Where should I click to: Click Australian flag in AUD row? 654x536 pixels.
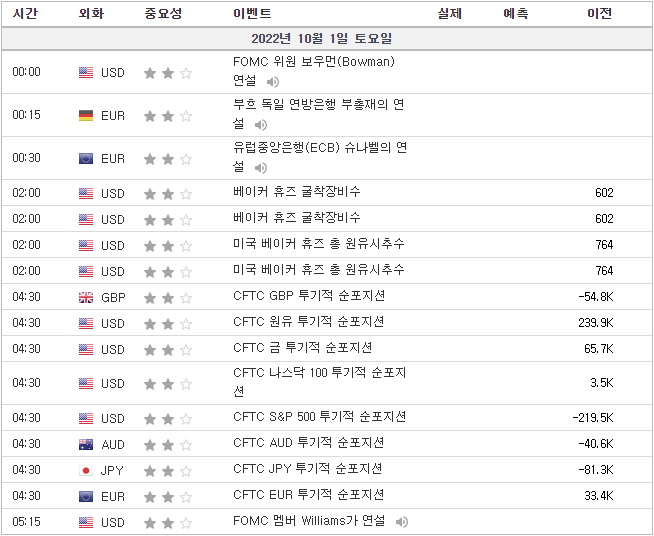(86, 444)
